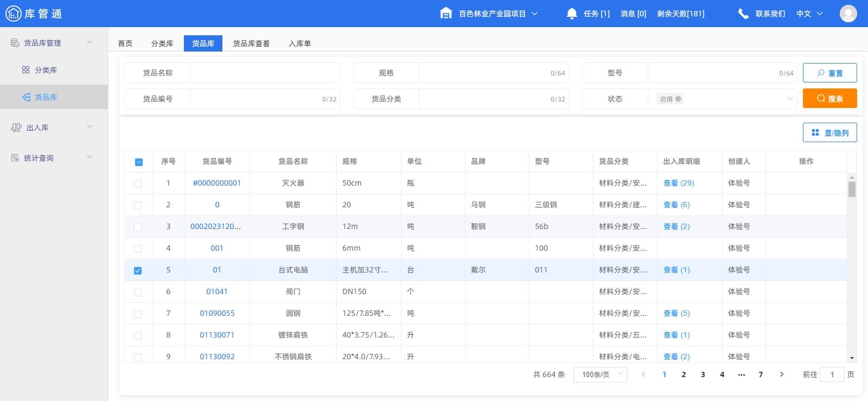Focus the 规格 input field

click(x=494, y=73)
